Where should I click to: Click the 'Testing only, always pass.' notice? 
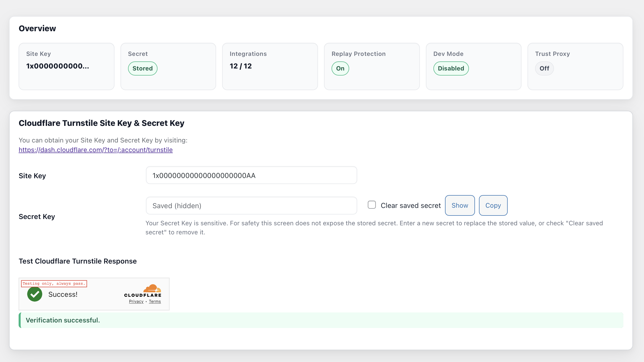point(54,283)
